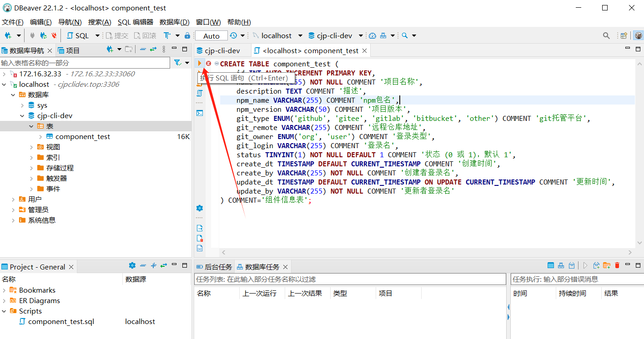
Task: Expand the sys database node
Action: click(x=22, y=105)
